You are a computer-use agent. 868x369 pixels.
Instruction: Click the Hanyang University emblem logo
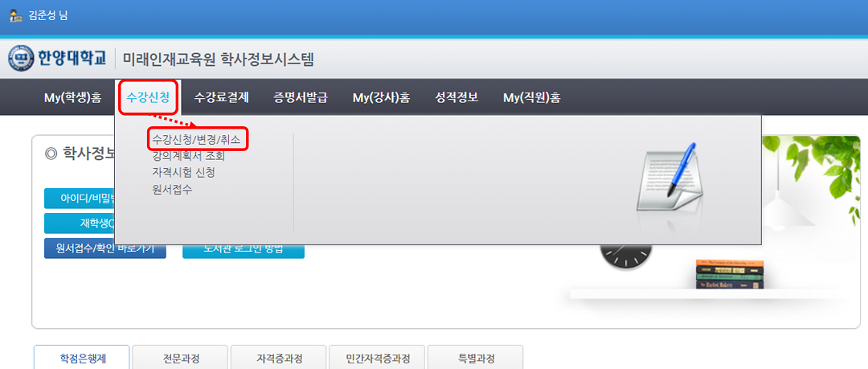pos(21,59)
